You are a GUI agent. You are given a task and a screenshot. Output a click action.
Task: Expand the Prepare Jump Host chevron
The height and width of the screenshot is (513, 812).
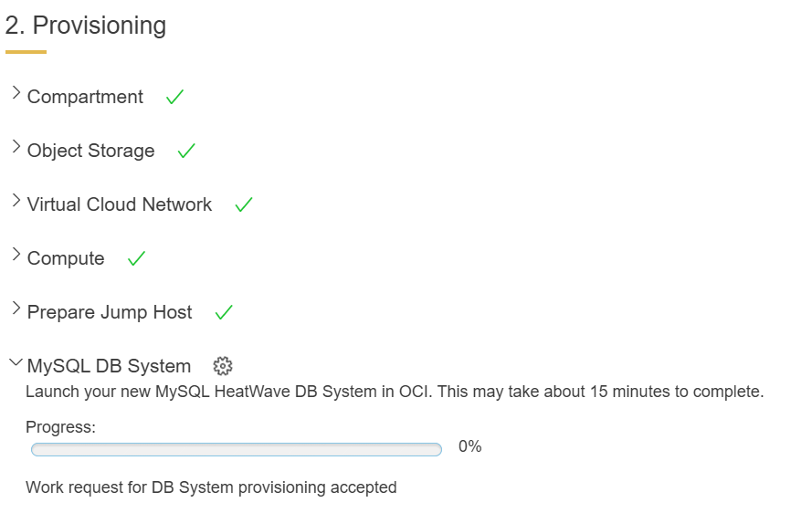click(16, 310)
